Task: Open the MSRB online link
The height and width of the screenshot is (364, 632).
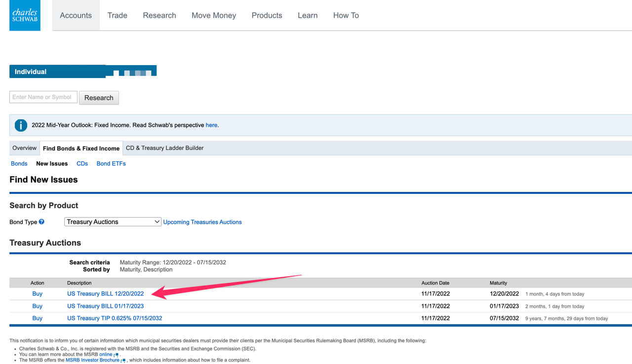Action: pyautogui.click(x=106, y=355)
